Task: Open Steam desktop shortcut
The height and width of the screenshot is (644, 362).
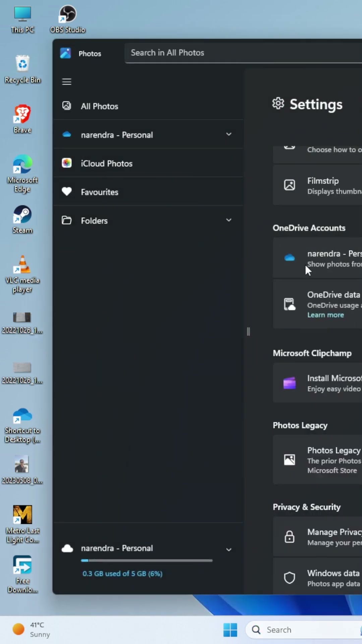Action: [x=22, y=220]
